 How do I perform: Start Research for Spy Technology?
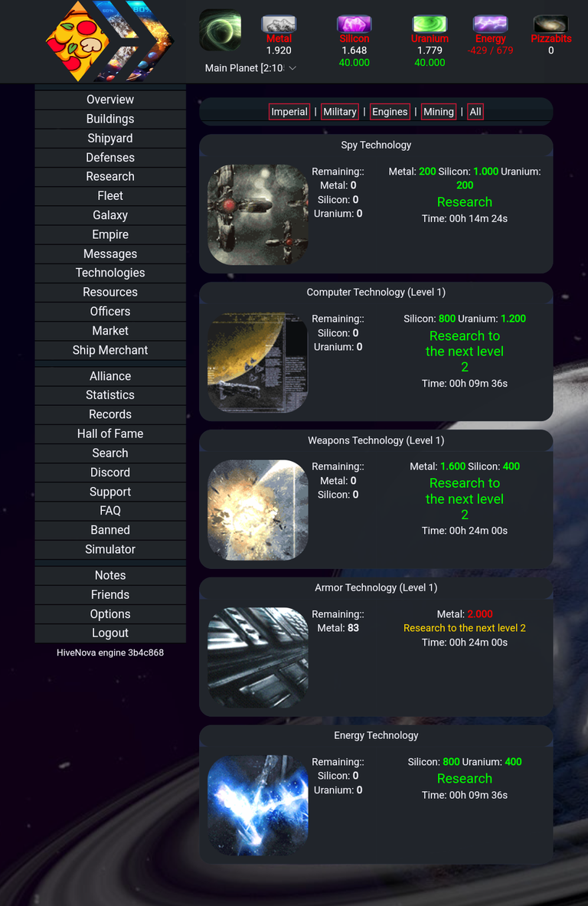tap(465, 202)
